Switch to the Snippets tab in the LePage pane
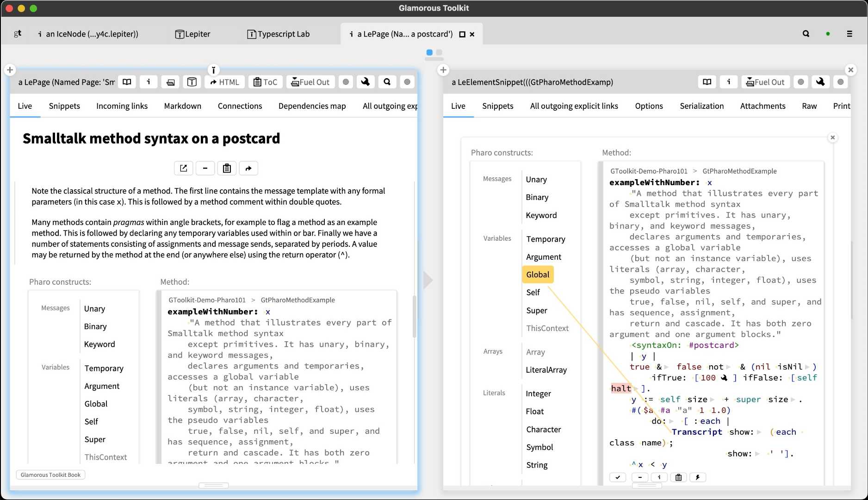 coord(64,106)
